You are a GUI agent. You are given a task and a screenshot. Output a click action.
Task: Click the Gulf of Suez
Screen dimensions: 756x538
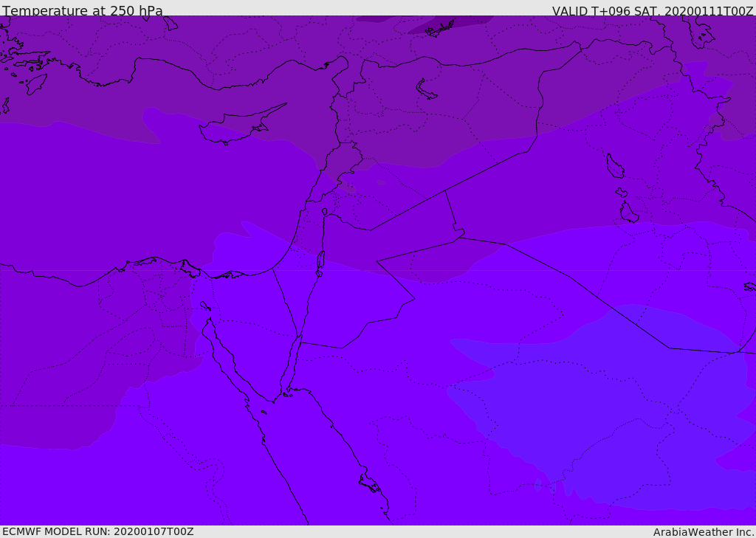coord(221,354)
